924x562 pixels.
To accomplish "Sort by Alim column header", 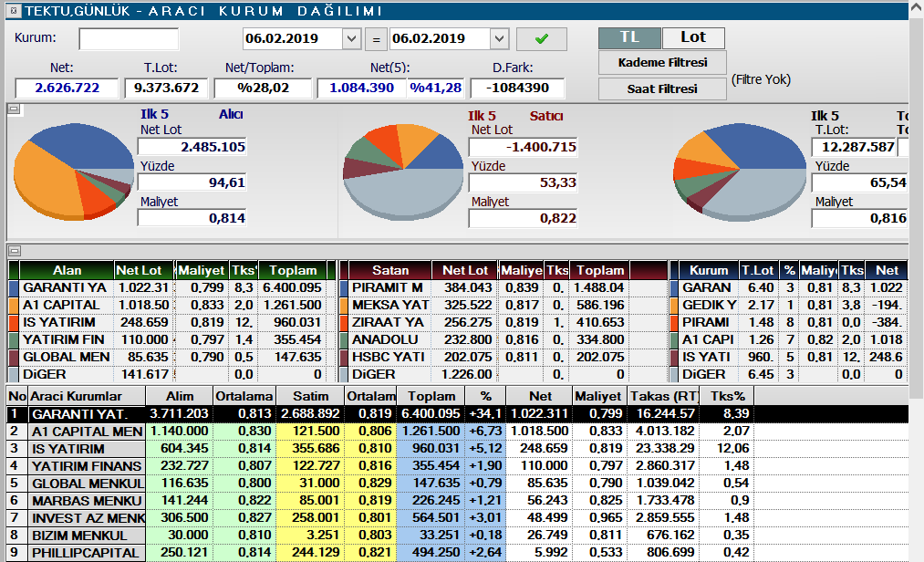I will [179, 396].
